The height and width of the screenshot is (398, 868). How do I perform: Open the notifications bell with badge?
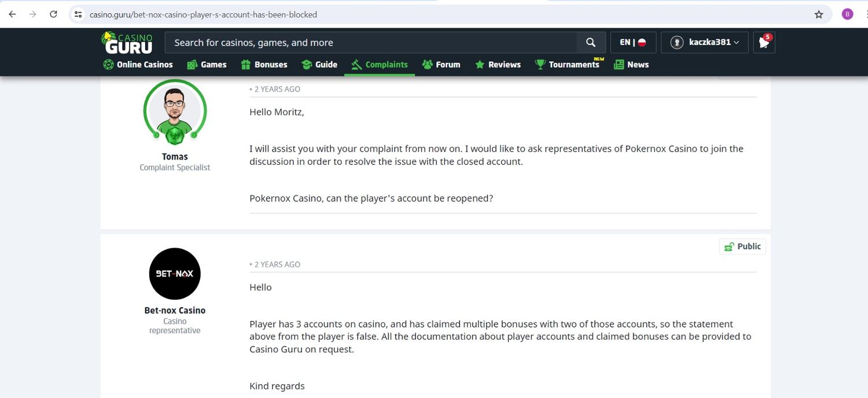pos(764,42)
